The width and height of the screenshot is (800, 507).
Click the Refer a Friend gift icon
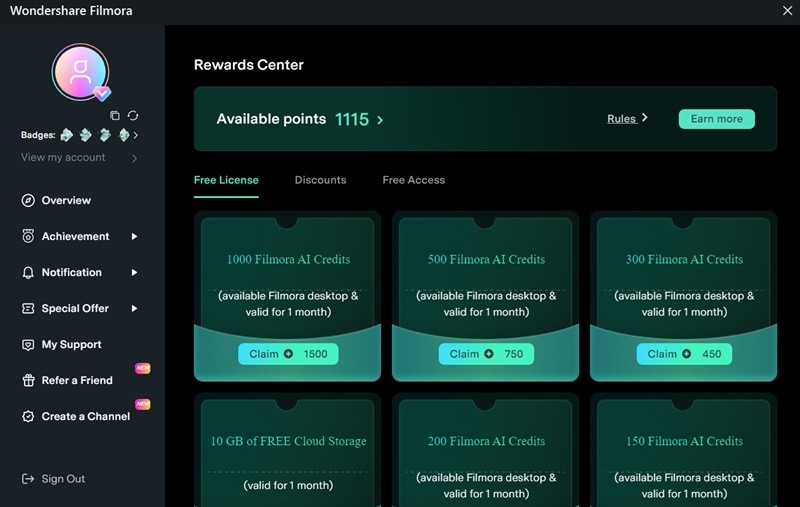(28, 381)
